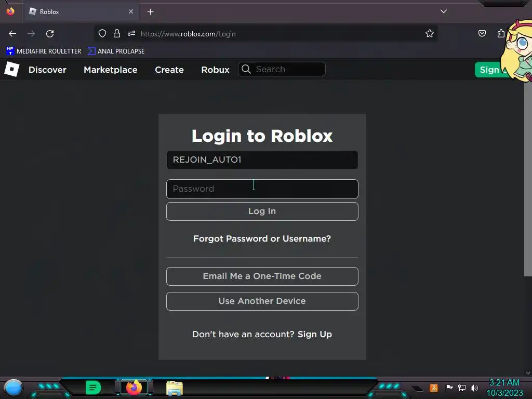Viewport: 532px width, 399px height.
Task: Open the Discover menu item
Action: pyautogui.click(x=47, y=70)
